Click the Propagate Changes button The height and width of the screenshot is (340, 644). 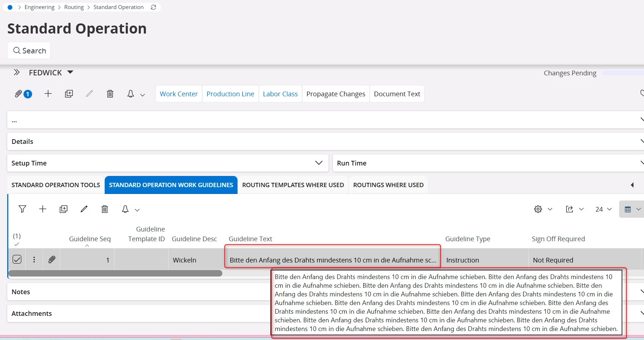pyautogui.click(x=336, y=94)
